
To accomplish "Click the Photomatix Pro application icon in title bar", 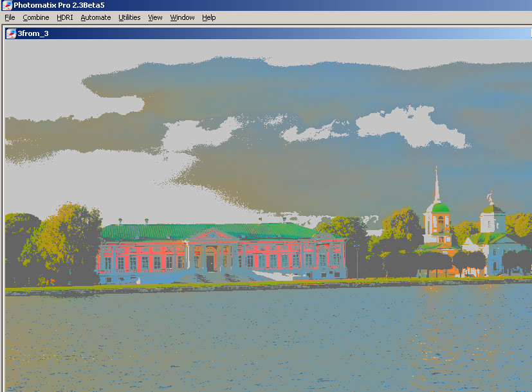I will coord(7,5).
